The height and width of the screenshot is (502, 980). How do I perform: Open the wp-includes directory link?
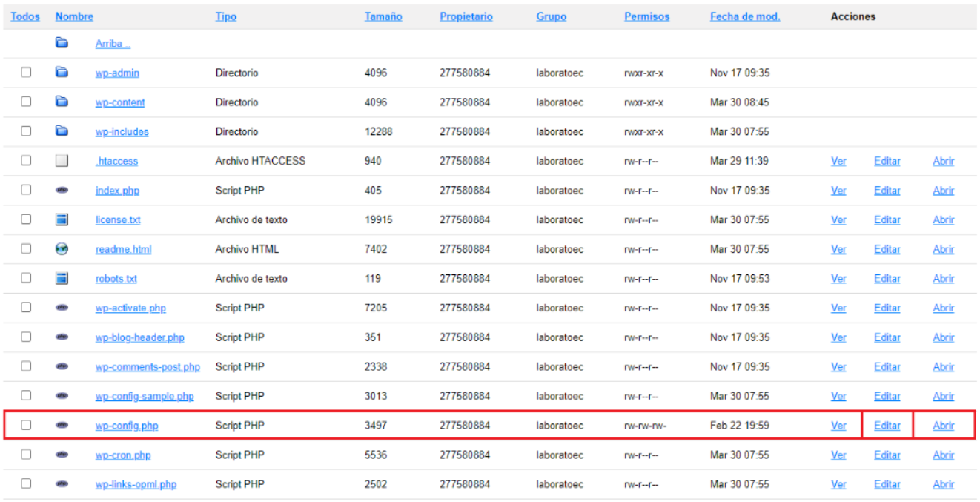(122, 132)
